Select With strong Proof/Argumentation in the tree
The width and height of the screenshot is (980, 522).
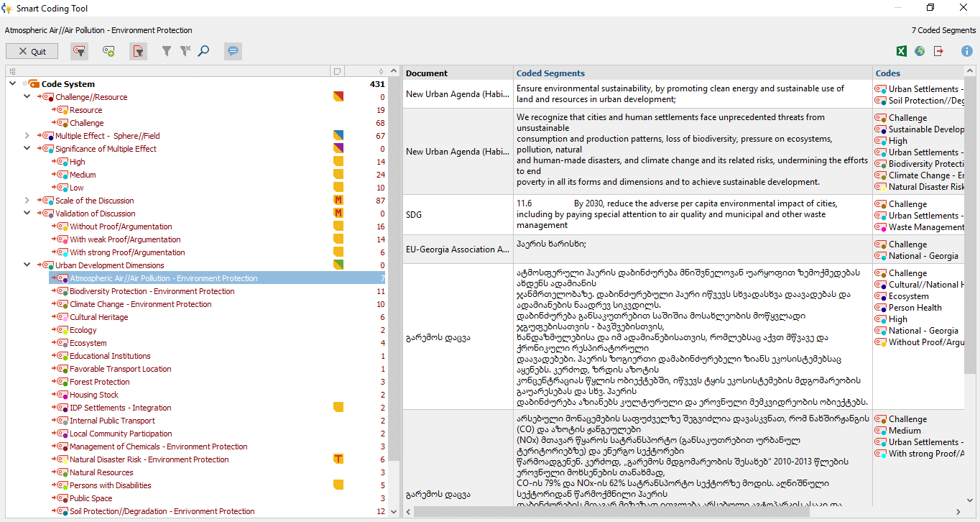pyautogui.click(x=127, y=252)
